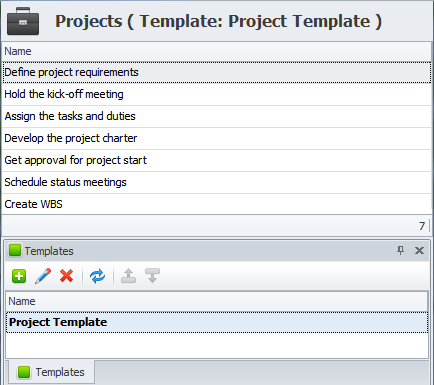Click the red X Delete template icon

click(67, 276)
